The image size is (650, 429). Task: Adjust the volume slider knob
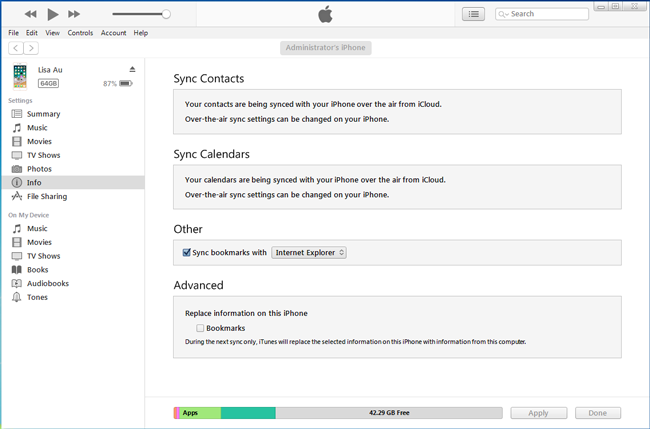[x=166, y=14]
